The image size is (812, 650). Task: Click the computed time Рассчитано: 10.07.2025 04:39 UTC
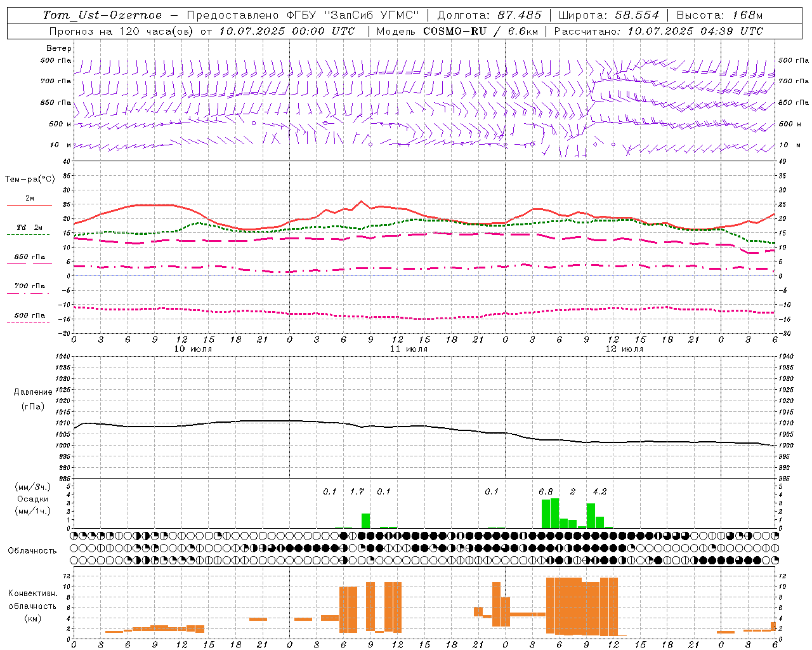658,31
